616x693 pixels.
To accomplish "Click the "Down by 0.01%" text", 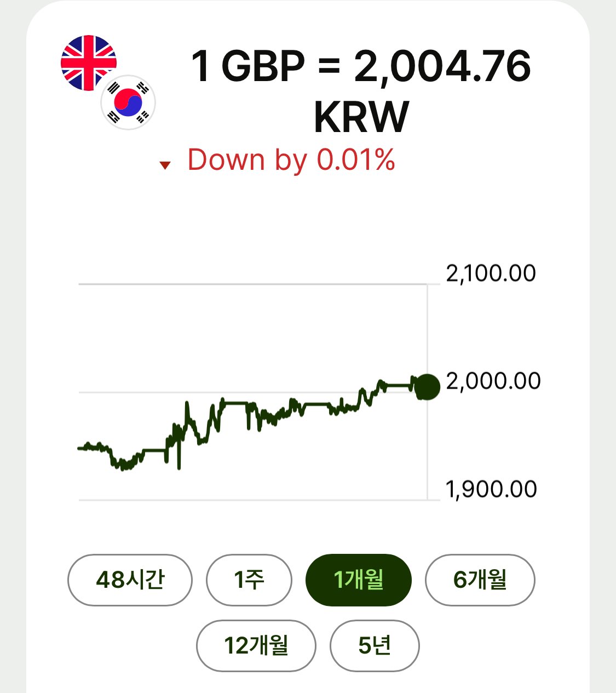I will tap(291, 160).
